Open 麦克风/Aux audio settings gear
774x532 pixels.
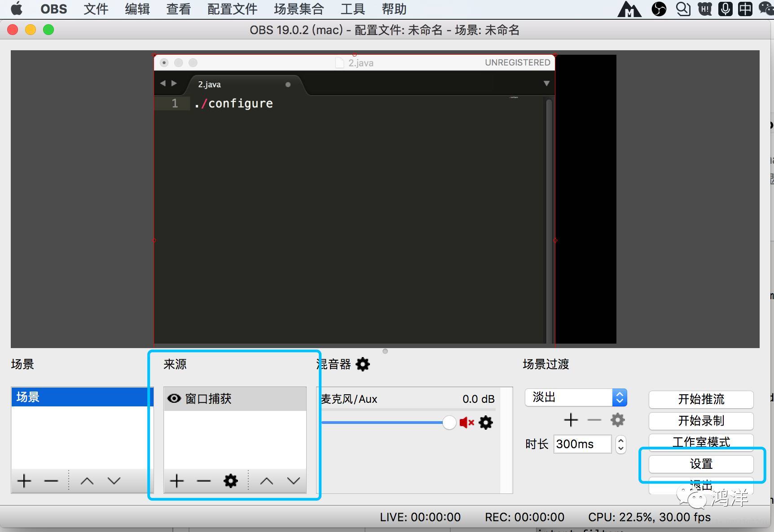486,423
